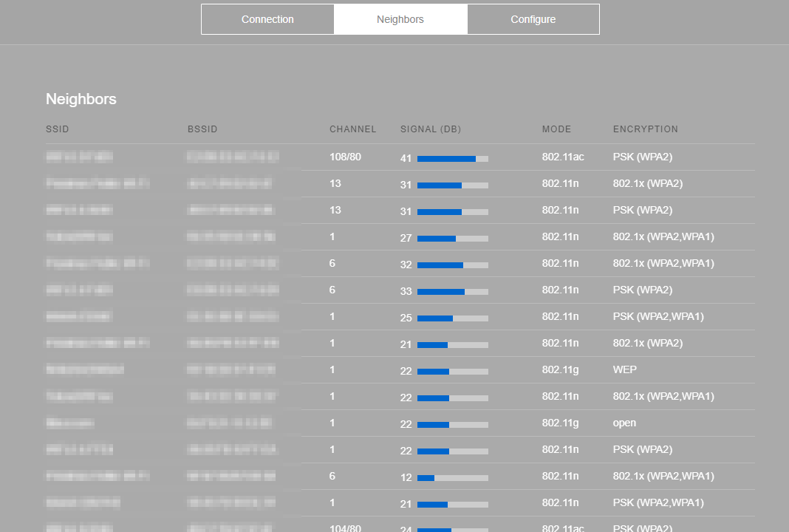Click the Neighbors section heading
Screen dimensions: 789x532
[x=81, y=99]
